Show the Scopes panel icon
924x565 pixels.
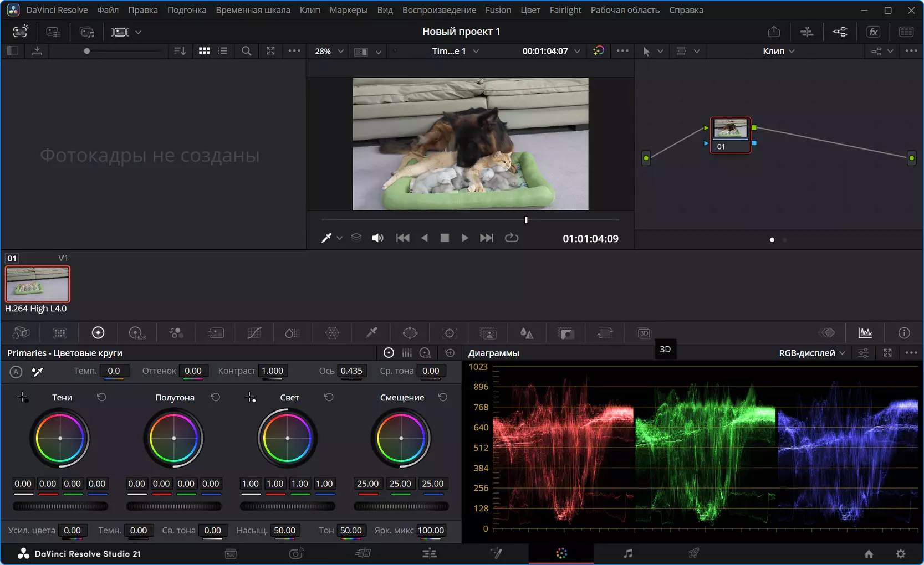[865, 333]
